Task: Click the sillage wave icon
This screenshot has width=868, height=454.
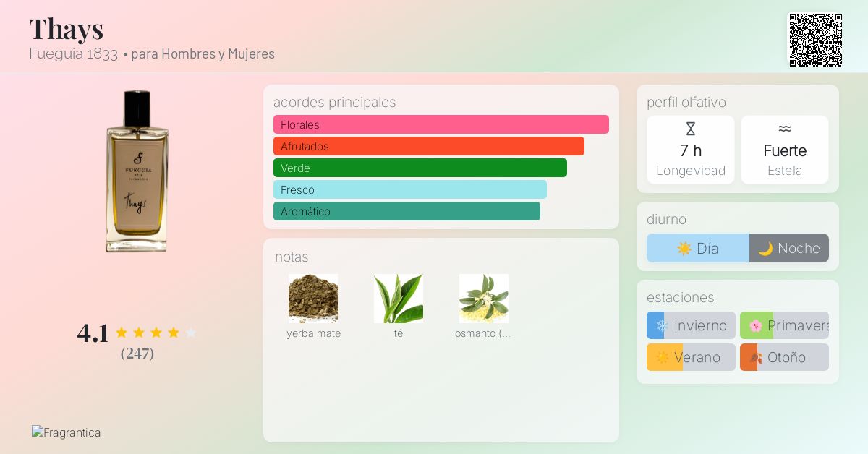Action: [x=784, y=129]
